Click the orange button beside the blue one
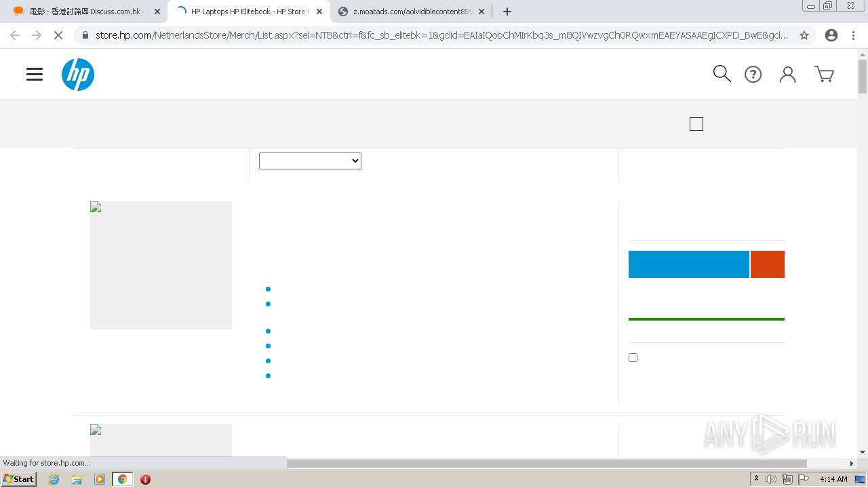868x488 pixels. pyautogui.click(x=768, y=264)
